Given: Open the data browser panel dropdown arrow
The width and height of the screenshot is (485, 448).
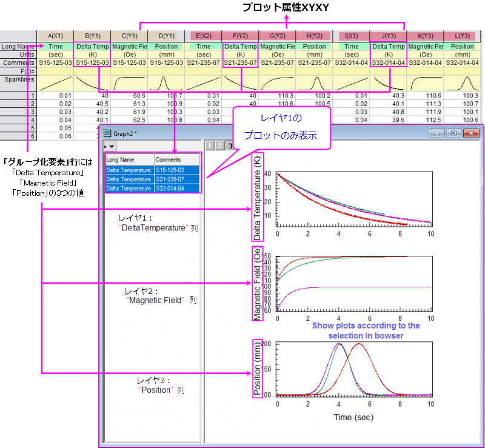Looking at the screenshot, I should click(112, 146).
